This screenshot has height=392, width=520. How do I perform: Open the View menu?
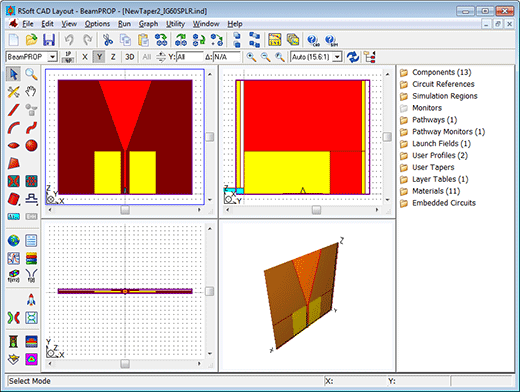coord(69,24)
